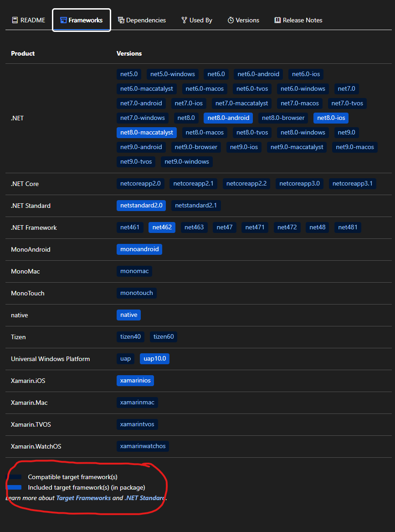
Task: Select the monomac badge
Action: tap(134, 271)
